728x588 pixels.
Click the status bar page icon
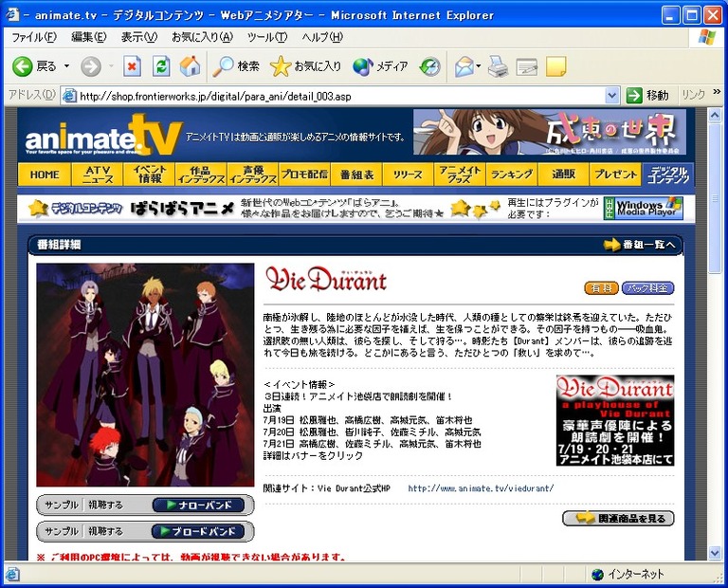click(x=12, y=575)
